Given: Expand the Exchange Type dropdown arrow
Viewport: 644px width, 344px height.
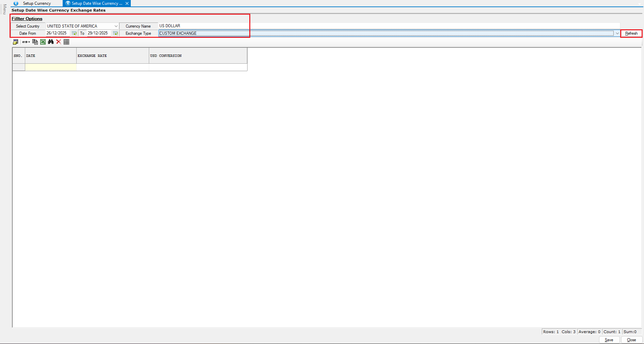Looking at the screenshot, I should point(617,33).
